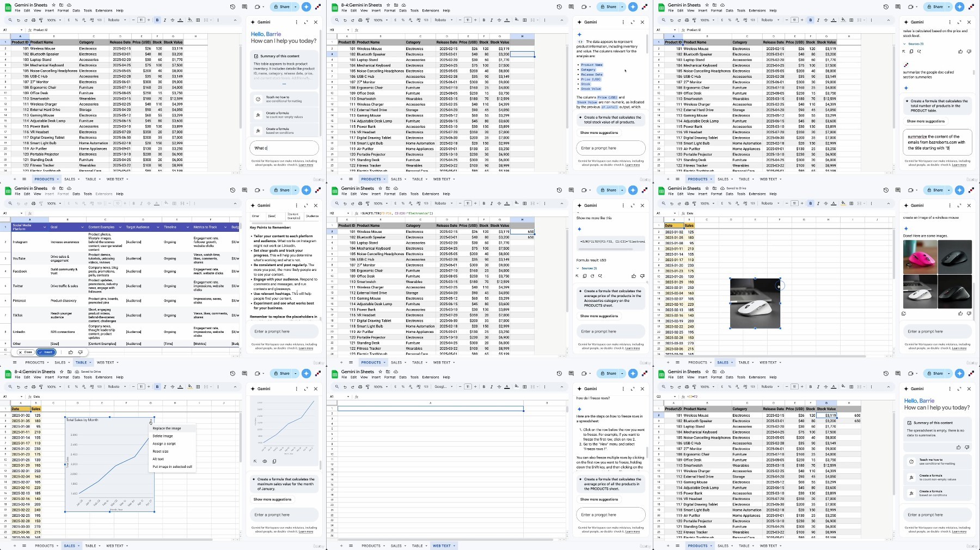Select Delete image from chart context menu
Image resolution: width=980 pixels, height=550 pixels.
point(163,436)
